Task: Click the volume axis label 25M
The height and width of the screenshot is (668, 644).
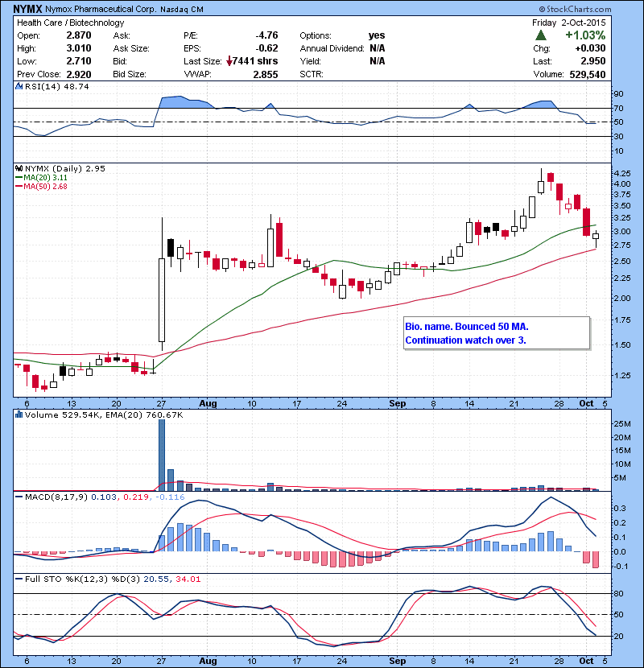Action: point(622,424)
